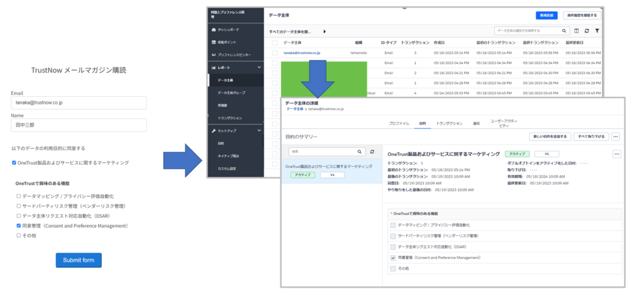Collapse the セットアップ sidebar section
This screenshot has width=644, height=307.
(x=259, y=131)
